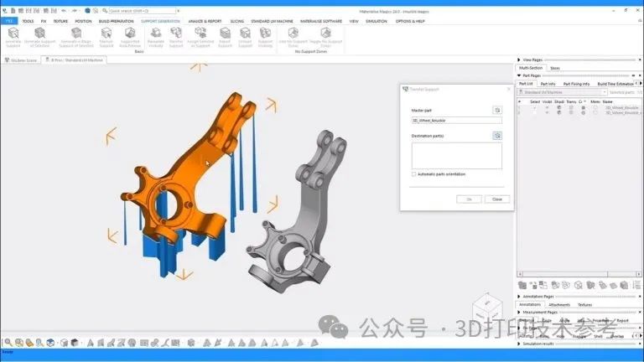Click the blue round icon beside quick search

coord(87,11)
